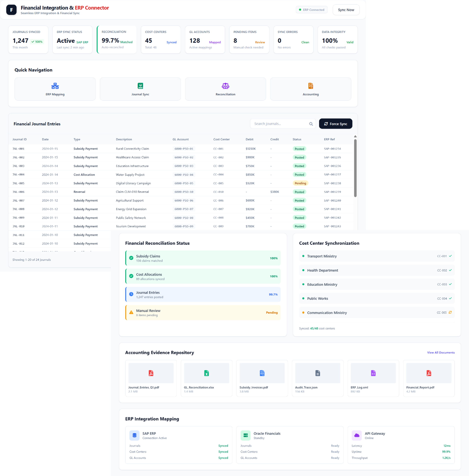Viewport: 469px width, 476px height.
Task: Click the API Gateway cloud icon
Action: pyautogui.click(x=356, y=435)
